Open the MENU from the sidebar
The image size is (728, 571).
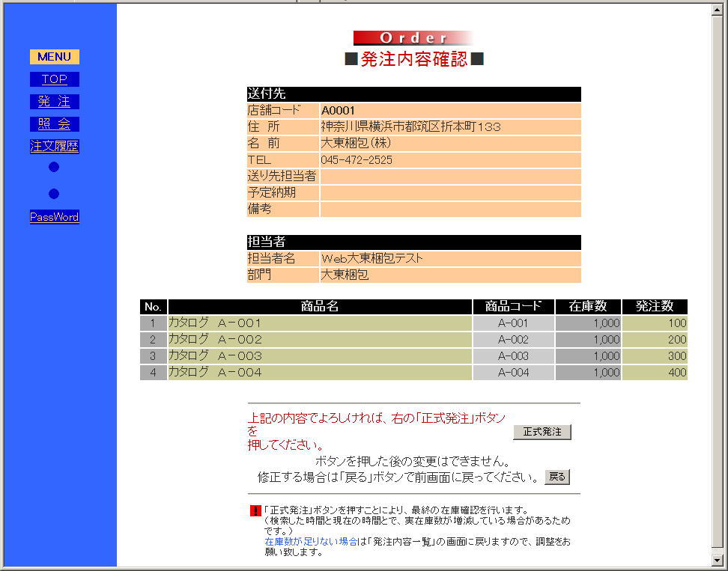tap(54, 56)
